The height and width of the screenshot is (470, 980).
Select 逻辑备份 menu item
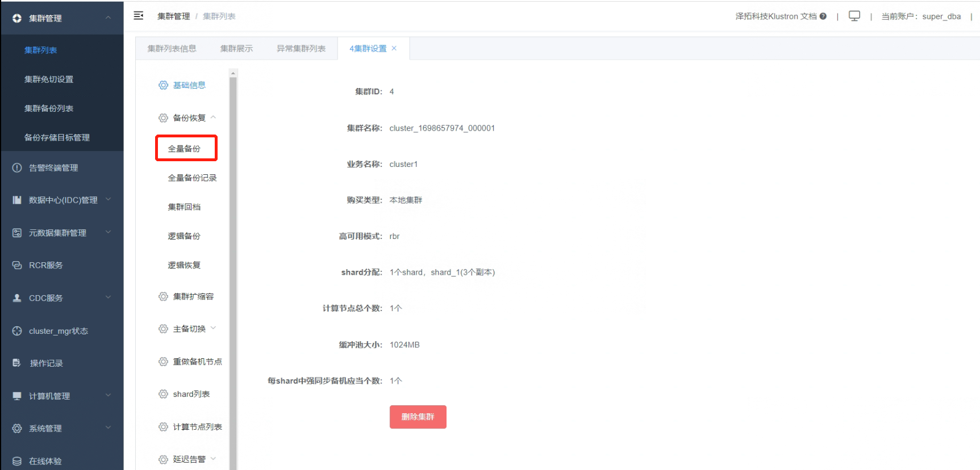point(184,236)
